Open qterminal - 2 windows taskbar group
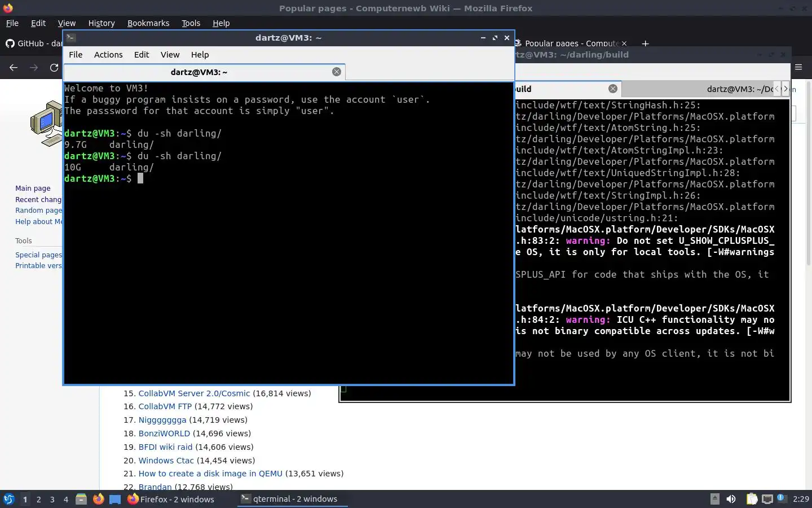 click(x=292, y=499)
